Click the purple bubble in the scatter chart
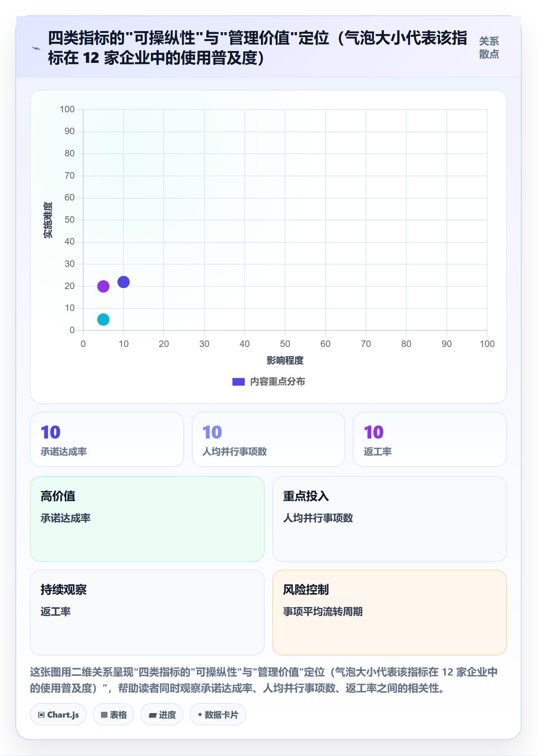 tap(103, 286)
